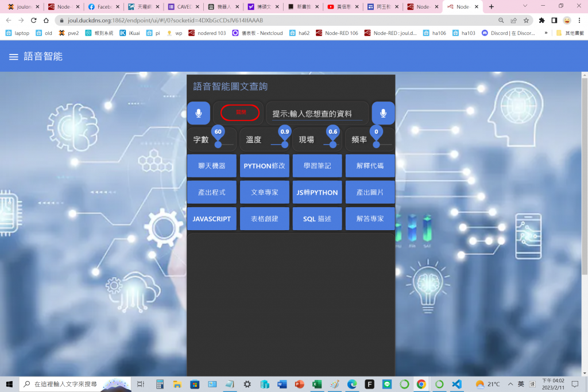The image size is (588, 392).
Task: Reload the current page
Action: tap(34, 20)
